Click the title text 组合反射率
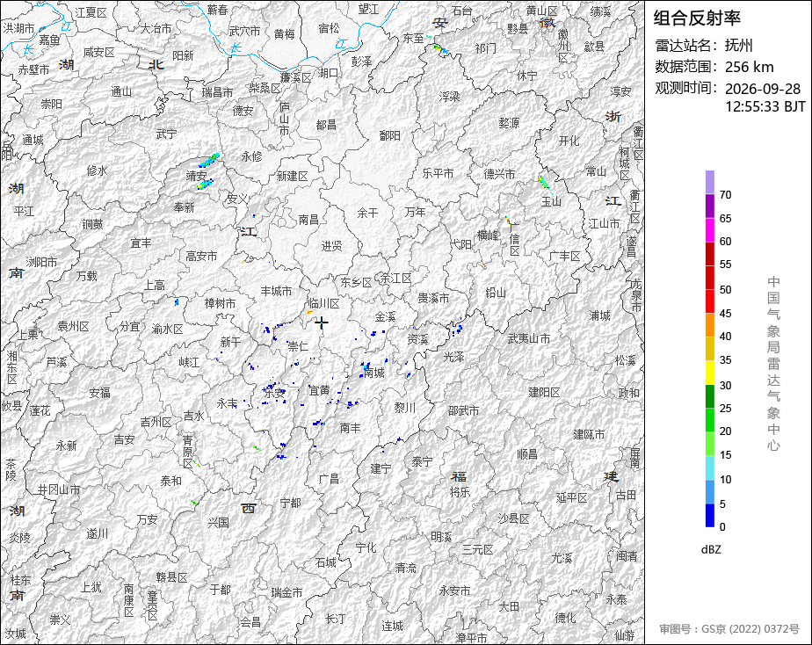812x645 pixels. click(697, 18)
